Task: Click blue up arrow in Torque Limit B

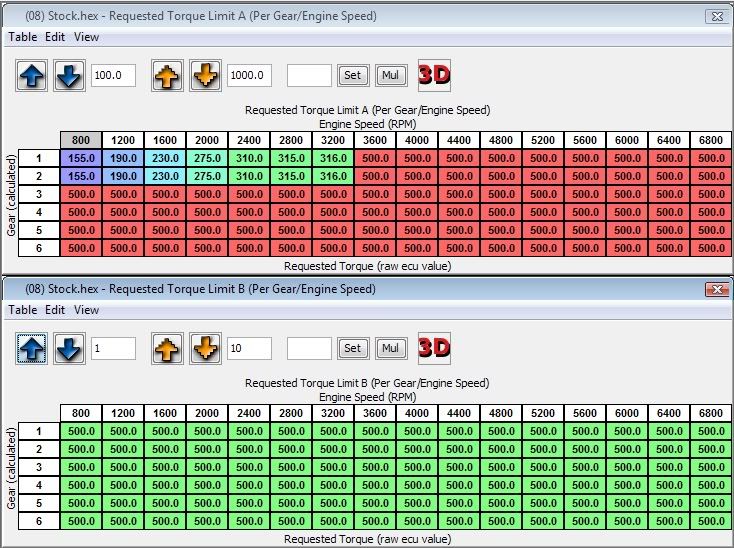Action: pos(31,348)
